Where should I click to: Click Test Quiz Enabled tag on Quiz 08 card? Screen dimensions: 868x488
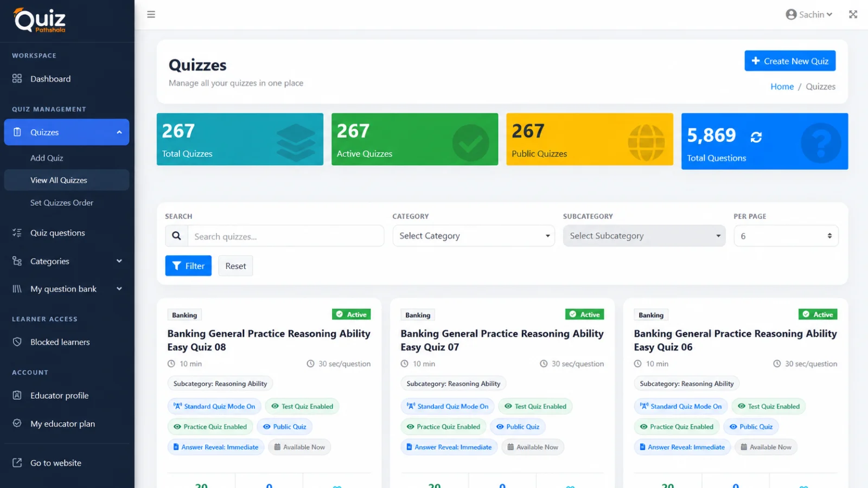pos(302,406)
